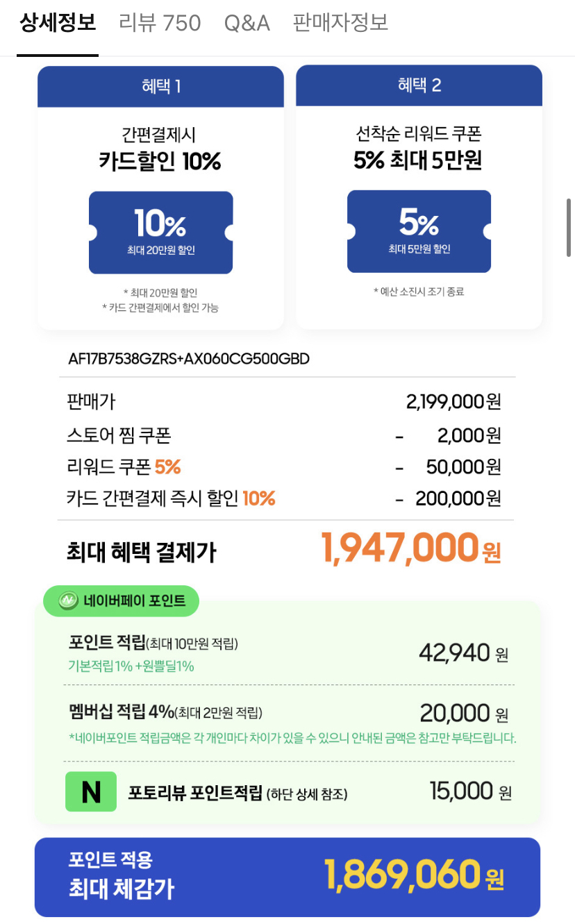Tap the 10% card discount coupon
The width and height of the screenshot is (575, 924).
click(x=160, y=233)
